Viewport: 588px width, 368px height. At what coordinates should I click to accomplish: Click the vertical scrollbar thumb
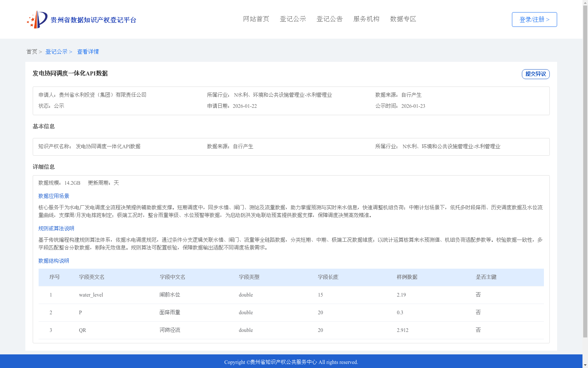[585, 171]
